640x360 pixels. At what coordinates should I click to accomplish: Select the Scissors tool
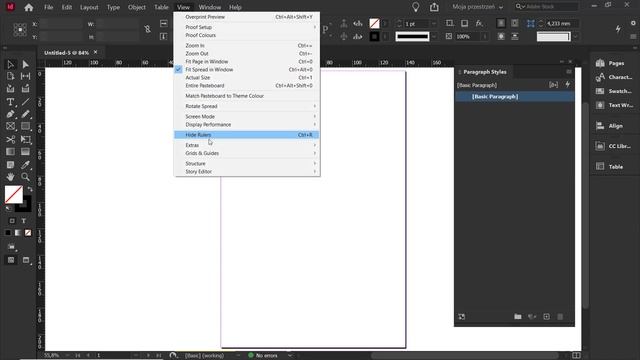[x=11, y=140]
